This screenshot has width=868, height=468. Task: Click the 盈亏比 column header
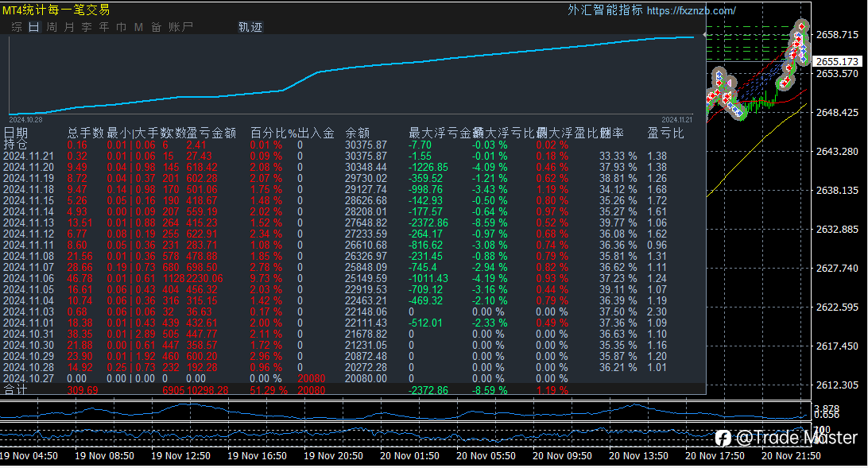tap(665, 133)
